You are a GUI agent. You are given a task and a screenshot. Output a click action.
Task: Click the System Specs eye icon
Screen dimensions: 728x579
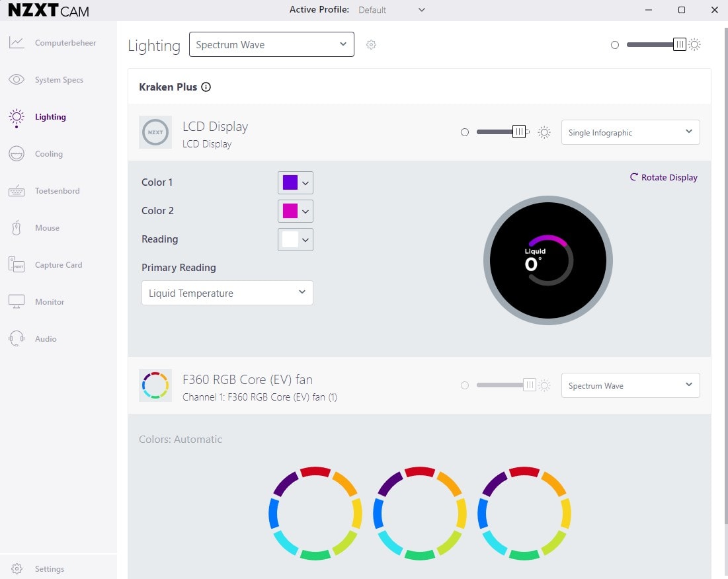[17, 80]
